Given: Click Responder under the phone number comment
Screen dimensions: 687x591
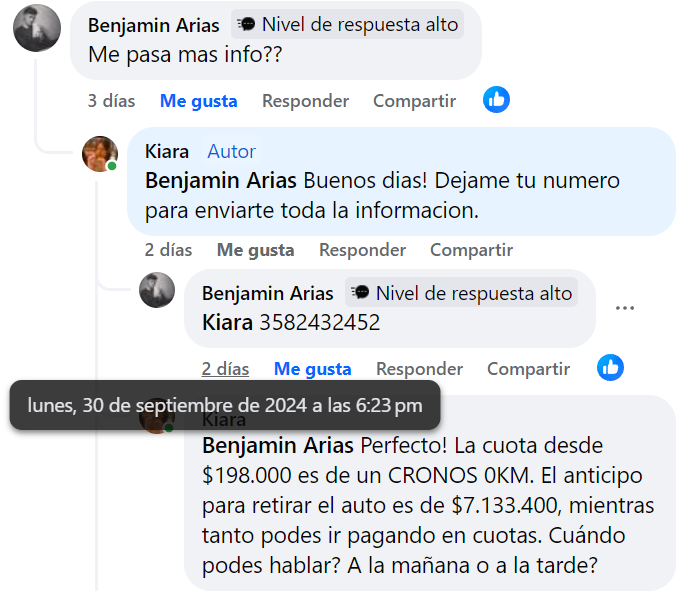Looking at the screenshot, I should [419, 369].
